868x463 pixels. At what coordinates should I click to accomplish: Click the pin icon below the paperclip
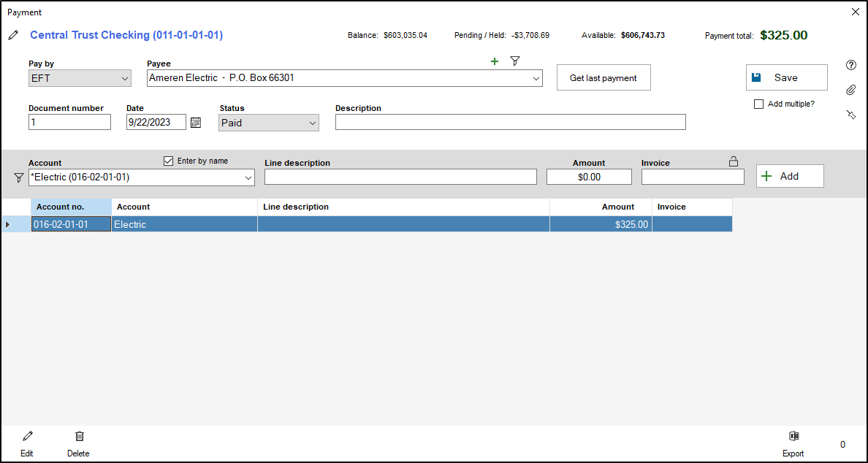click(851, 115)
